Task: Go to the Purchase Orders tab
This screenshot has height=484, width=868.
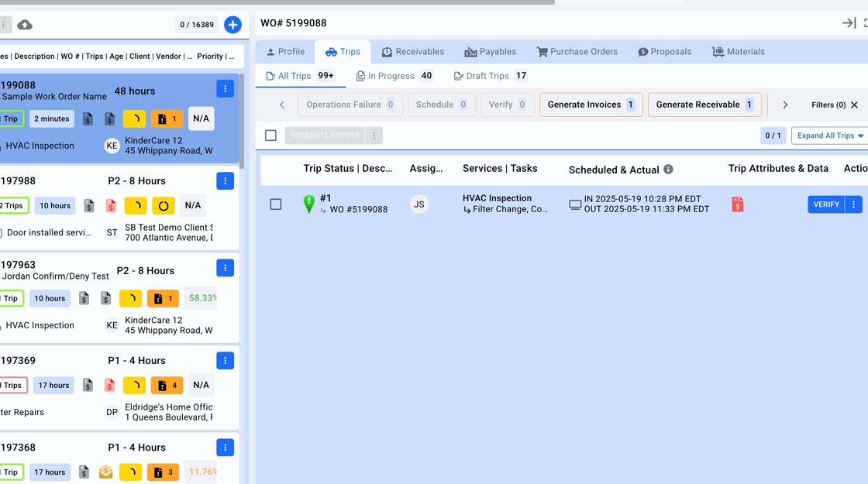Action: [x=577, y=51]
